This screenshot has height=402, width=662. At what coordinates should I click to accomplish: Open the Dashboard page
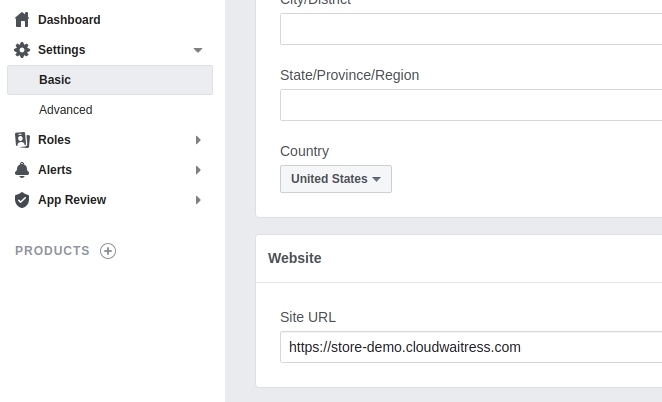click(x=69, y=20)
